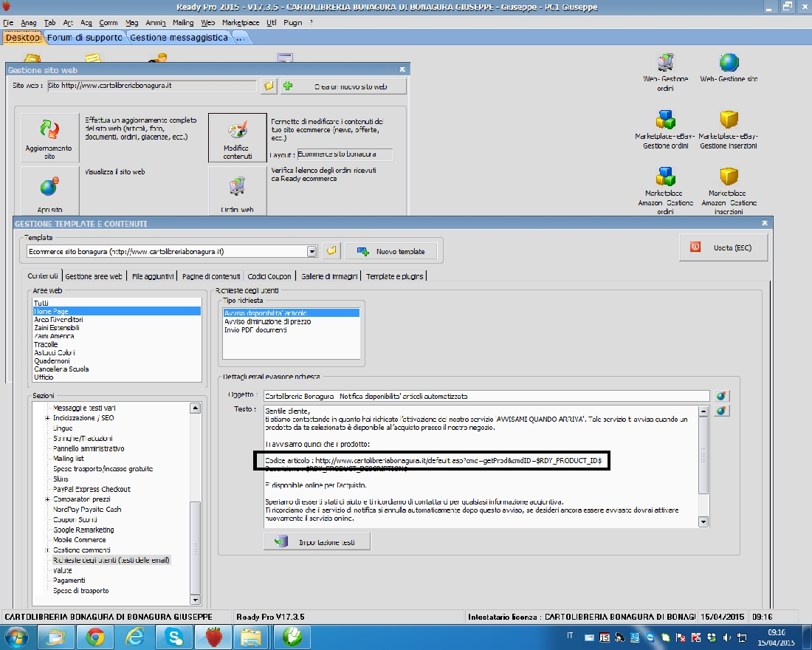Expand Gestione commenti tree node

tap(47, 550)
